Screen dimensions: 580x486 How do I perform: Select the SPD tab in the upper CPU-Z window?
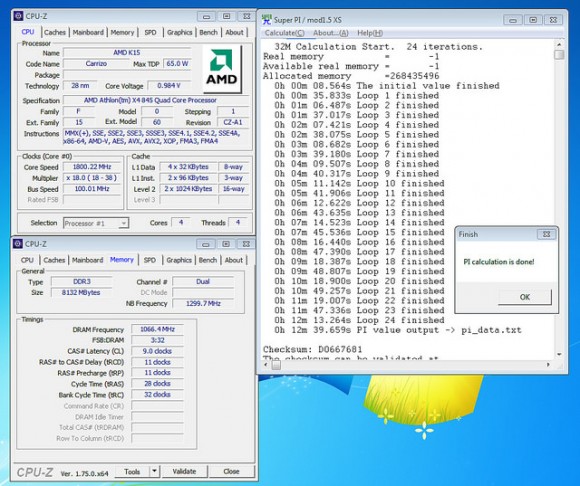pyautogui.click(x=150, y=32)
